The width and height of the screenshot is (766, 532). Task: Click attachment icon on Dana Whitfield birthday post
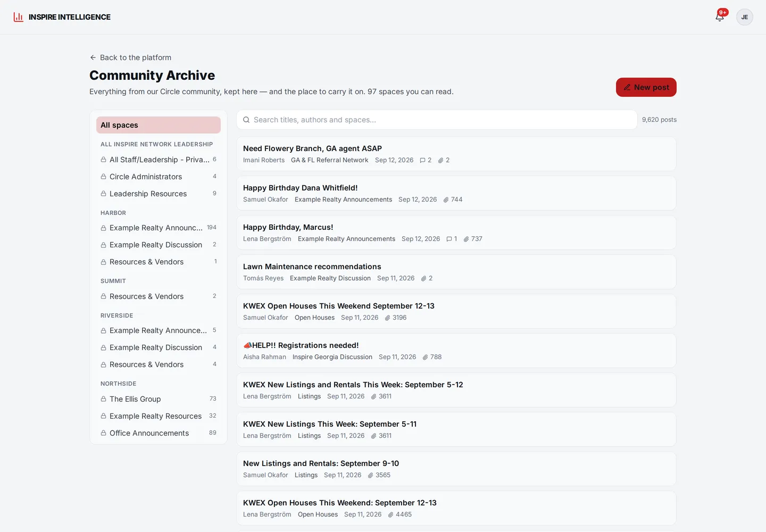tap(446, 199)
